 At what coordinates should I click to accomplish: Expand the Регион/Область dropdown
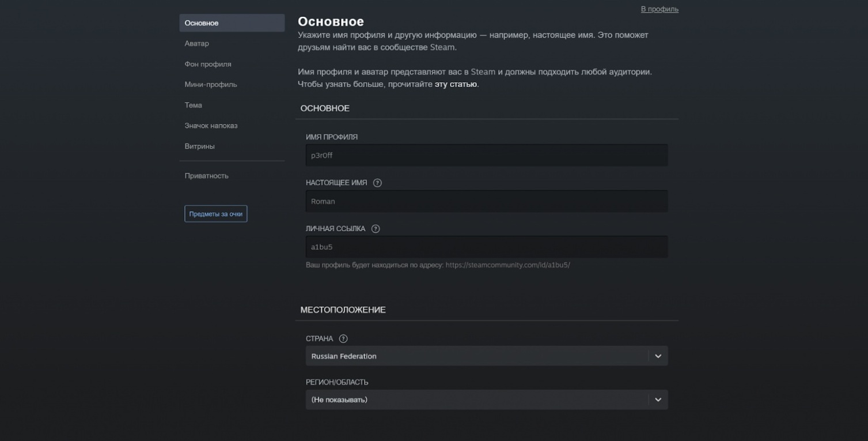487,399
